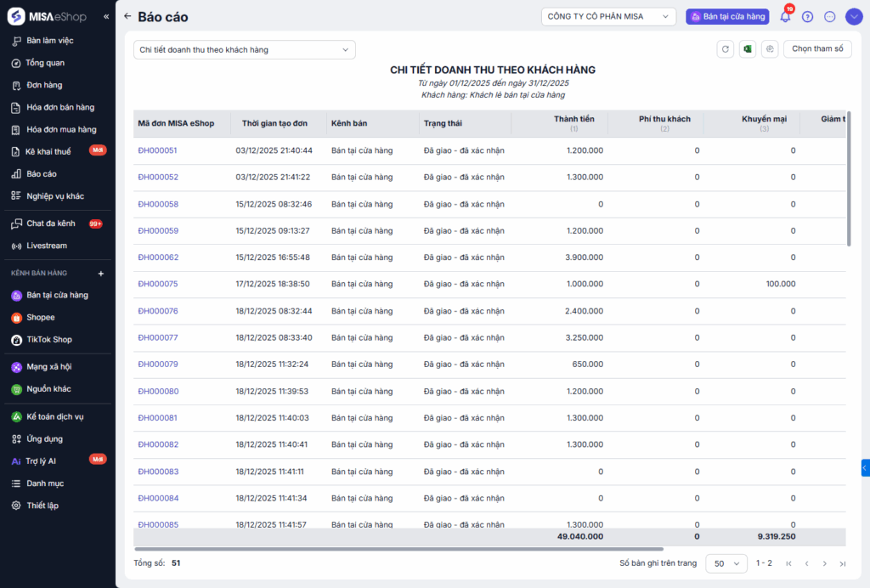The image size is (870, 588).
Task: Click the back arrow beside Báo cáo
Action: 127,16
